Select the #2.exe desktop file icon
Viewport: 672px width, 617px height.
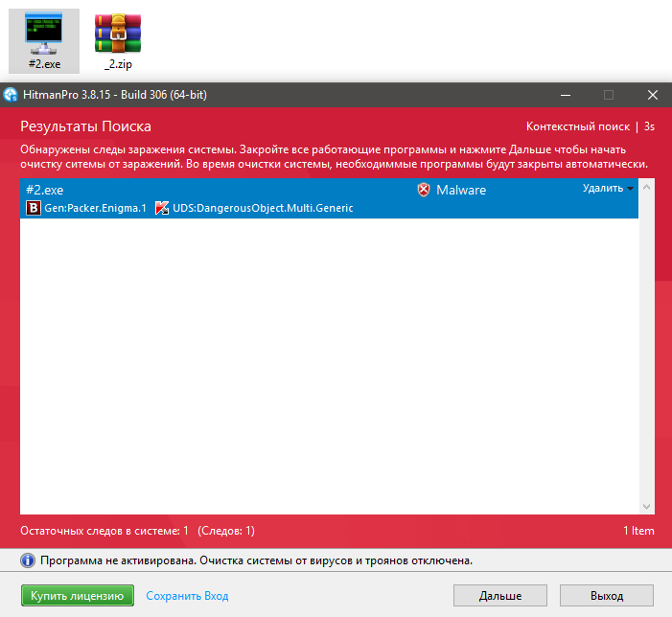click(x=44, y=41)
